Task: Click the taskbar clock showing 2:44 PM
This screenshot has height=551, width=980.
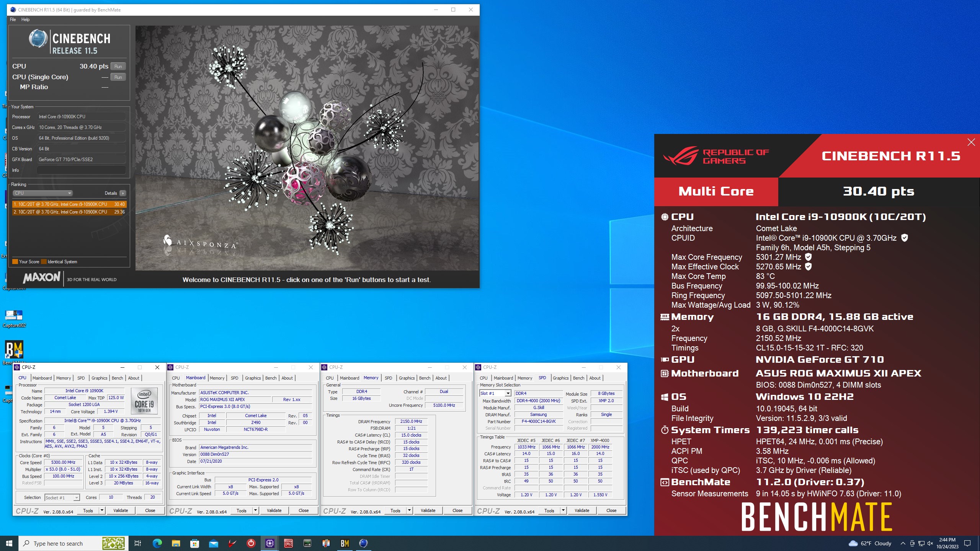Action: click(x=947, y=543)
